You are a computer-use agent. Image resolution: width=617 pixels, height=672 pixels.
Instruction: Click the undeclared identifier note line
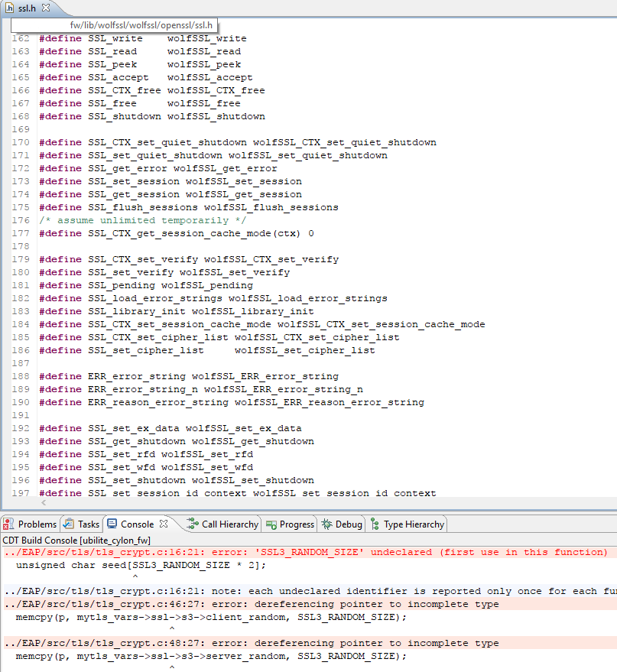click(306, 591)
